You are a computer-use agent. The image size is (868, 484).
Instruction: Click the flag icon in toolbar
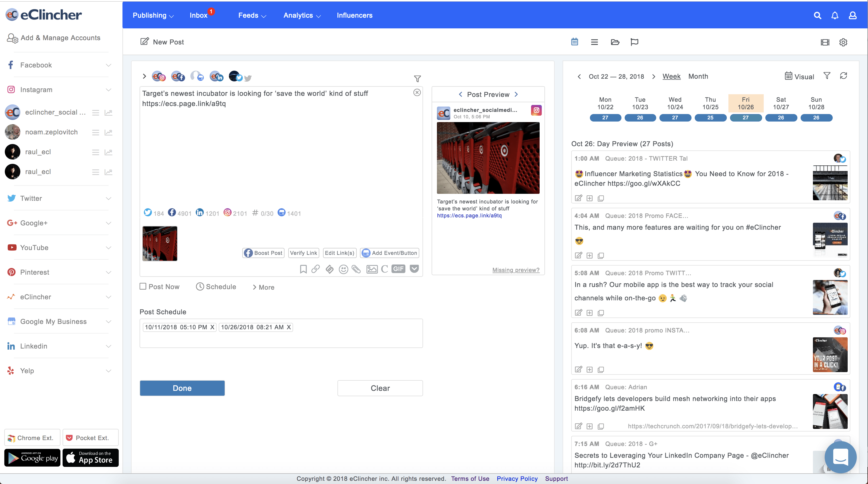coord(634,42)
